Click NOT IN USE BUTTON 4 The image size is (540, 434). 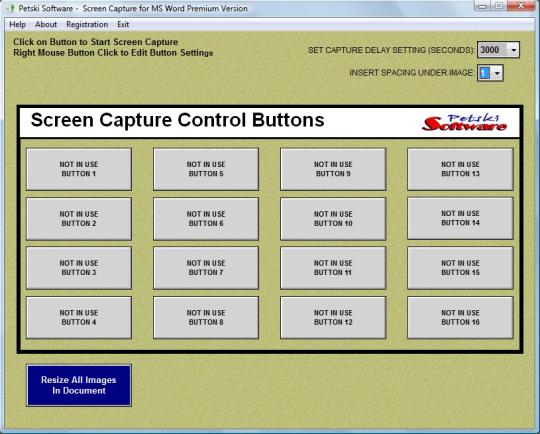79,318
